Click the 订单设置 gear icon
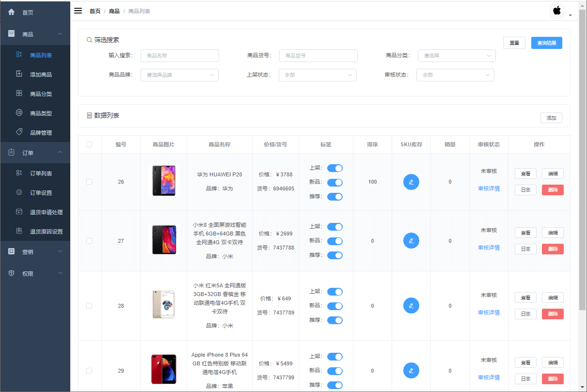Image resolution: width=587 pixels, height=392 pixels. coord(19,192)
